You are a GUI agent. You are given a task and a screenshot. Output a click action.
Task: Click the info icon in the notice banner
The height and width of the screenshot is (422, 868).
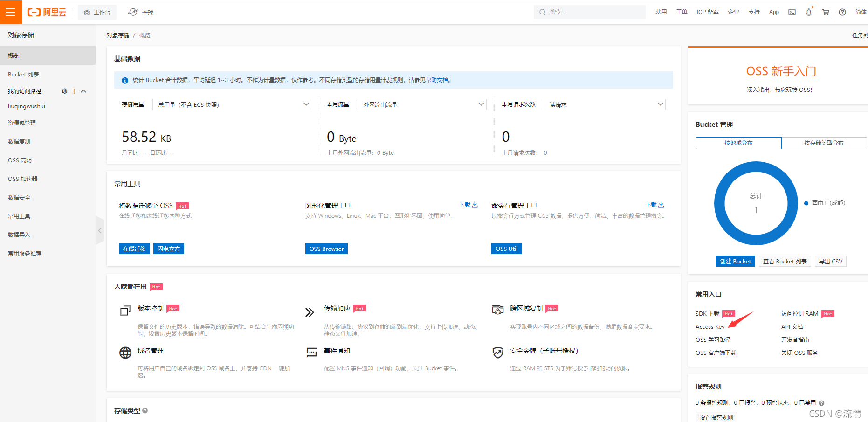[x=125, y=80]
